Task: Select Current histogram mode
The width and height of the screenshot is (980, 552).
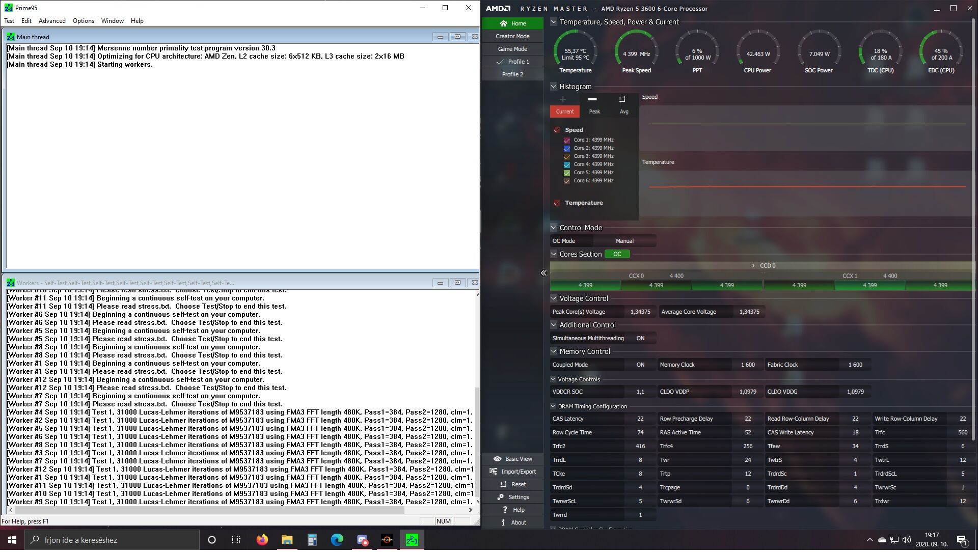Action: pyautogui.click(x=566, y=112)
